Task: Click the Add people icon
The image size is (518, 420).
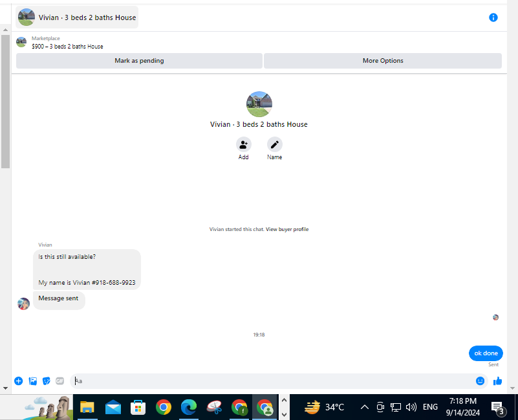Action: (x=243, y=144)
